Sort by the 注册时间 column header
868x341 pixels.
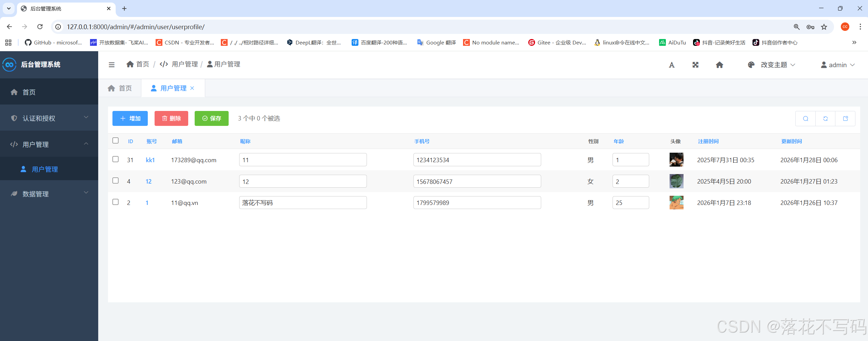coord(708,141)
